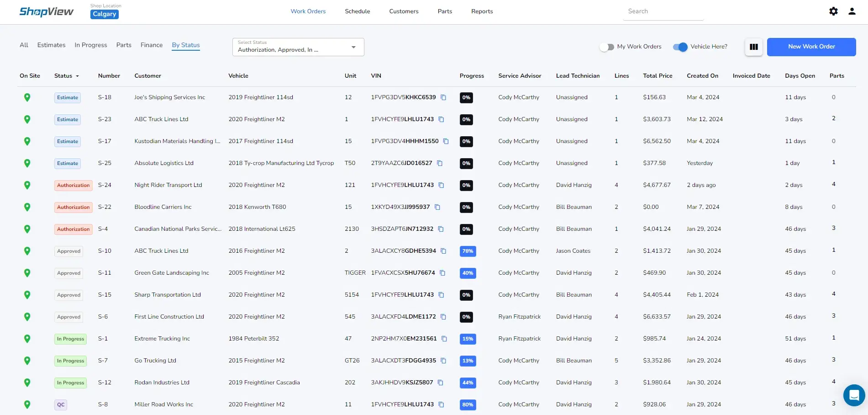Image resolution: width=868 pixels, height=415 pixels.
Task: Click the ShopView logo
Action: [x=46, y=11]
